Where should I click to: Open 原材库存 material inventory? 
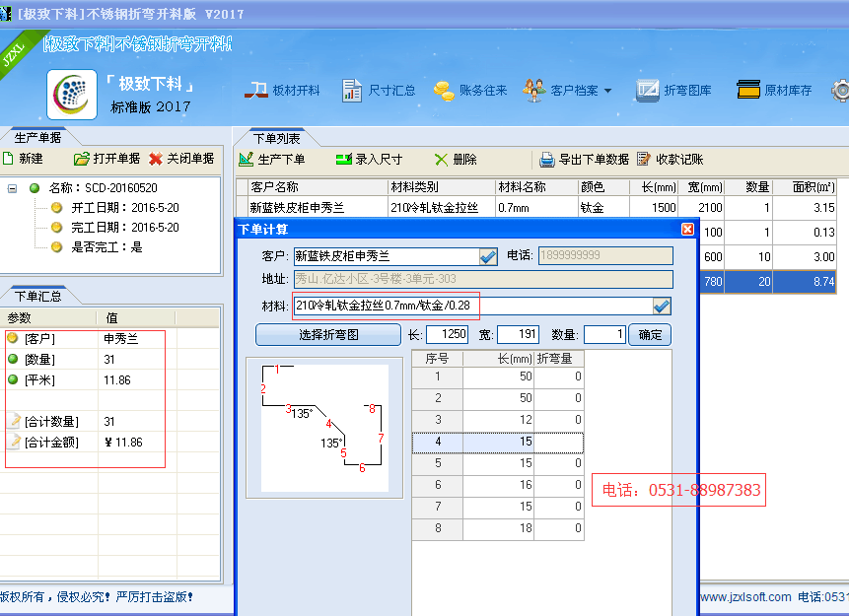coord(775,91)
